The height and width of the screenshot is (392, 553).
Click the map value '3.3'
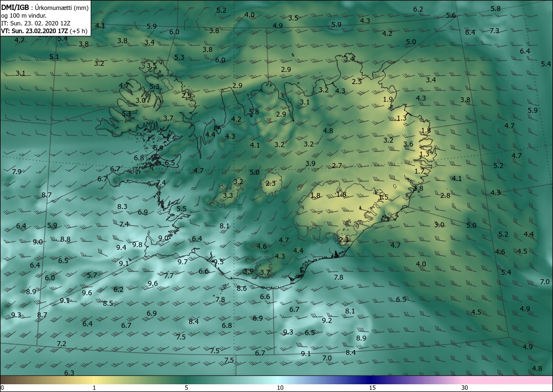(228, 195)
